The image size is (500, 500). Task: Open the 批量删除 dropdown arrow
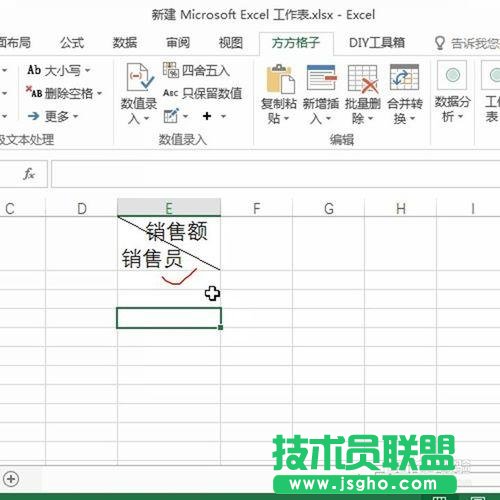pyautogui.click(x=370, y=118)
